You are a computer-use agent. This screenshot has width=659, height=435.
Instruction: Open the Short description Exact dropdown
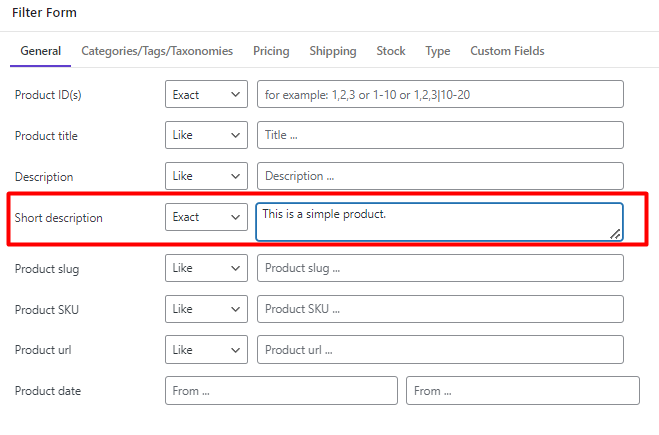[x=206, y=217]
